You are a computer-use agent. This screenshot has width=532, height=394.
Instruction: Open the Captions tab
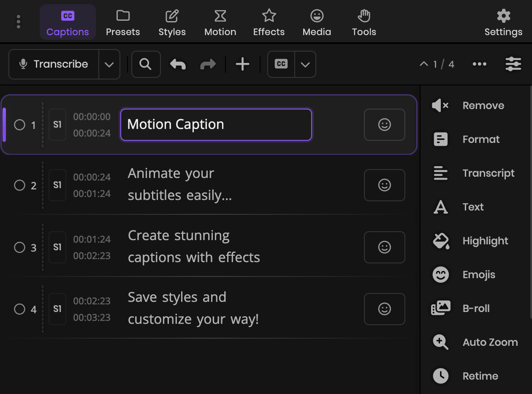[x=68, y=22]
